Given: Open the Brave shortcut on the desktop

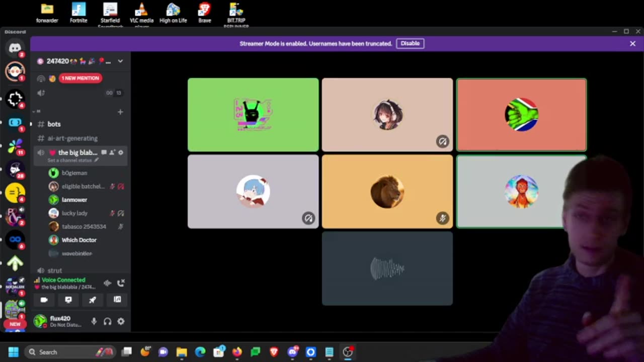Looking at the screenshot, I should point(204,14).
